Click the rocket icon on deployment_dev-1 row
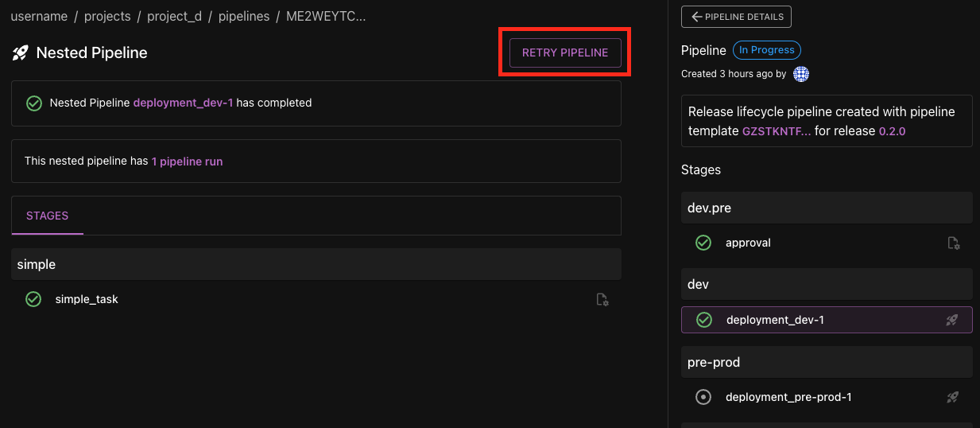The image size is (980, 428). [x=951, y=321]
